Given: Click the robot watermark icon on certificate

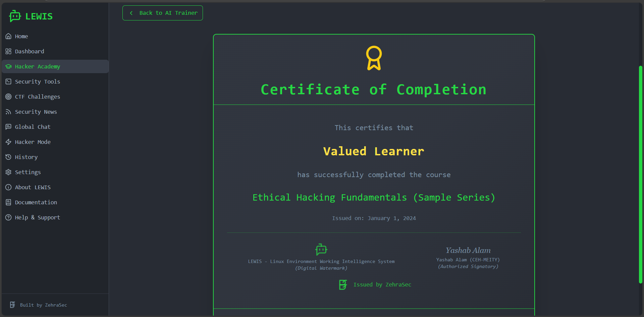Looking at the screenshot, I should point(321,249).
